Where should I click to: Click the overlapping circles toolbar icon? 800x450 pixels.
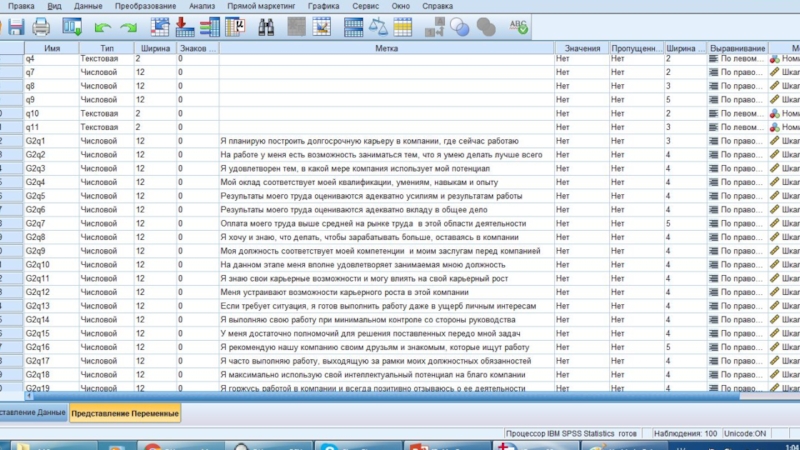461,27
